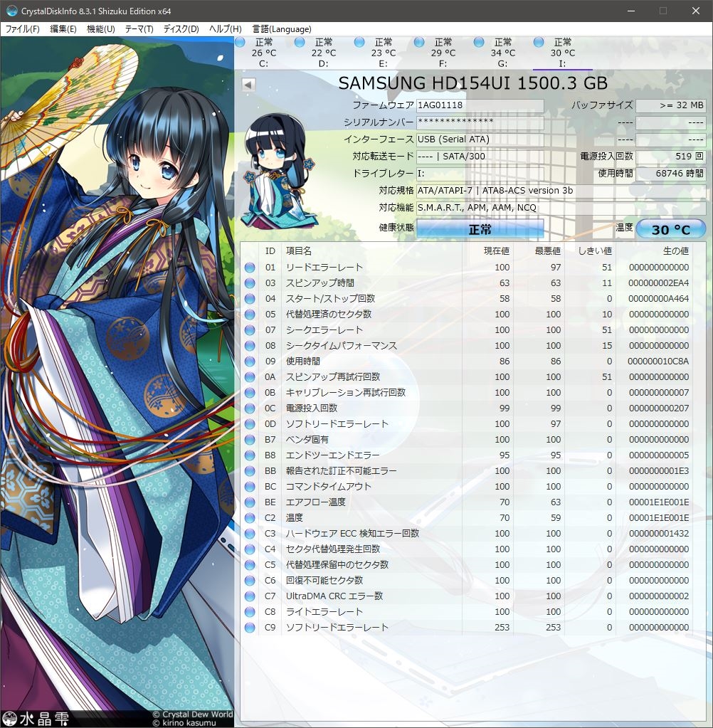Image resolution: width=713 pixels, height=728 pixels.
Task: Open the 言語(Language) menu
Action: (282, 28)
